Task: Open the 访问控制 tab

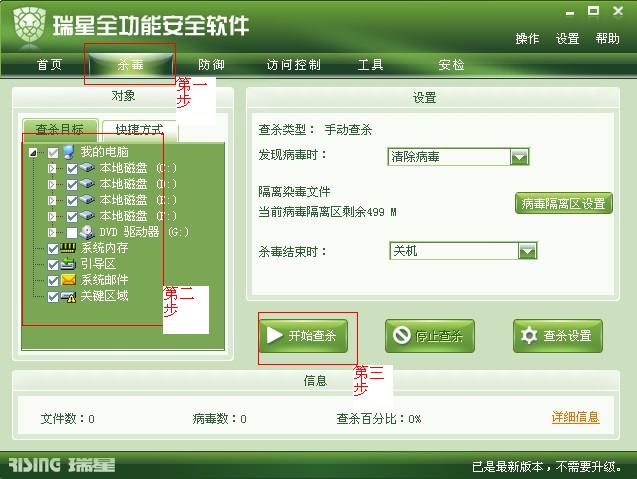Action: point(294,65)
